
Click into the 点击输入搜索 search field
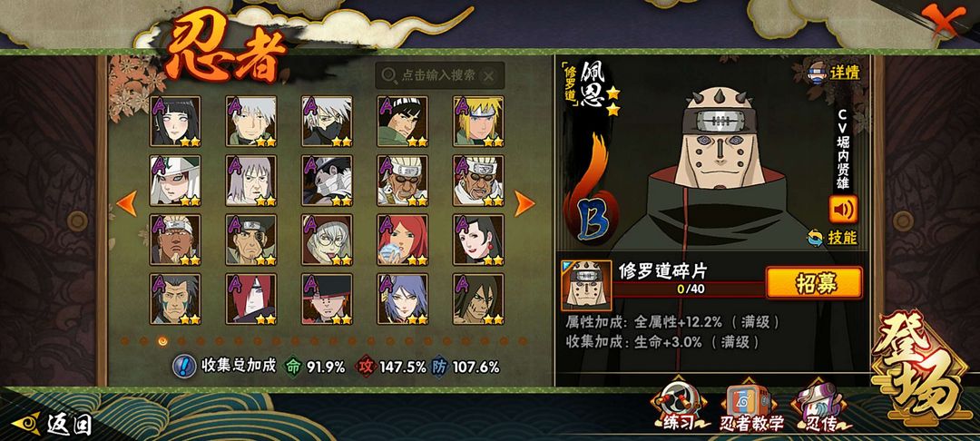point(439,75)
